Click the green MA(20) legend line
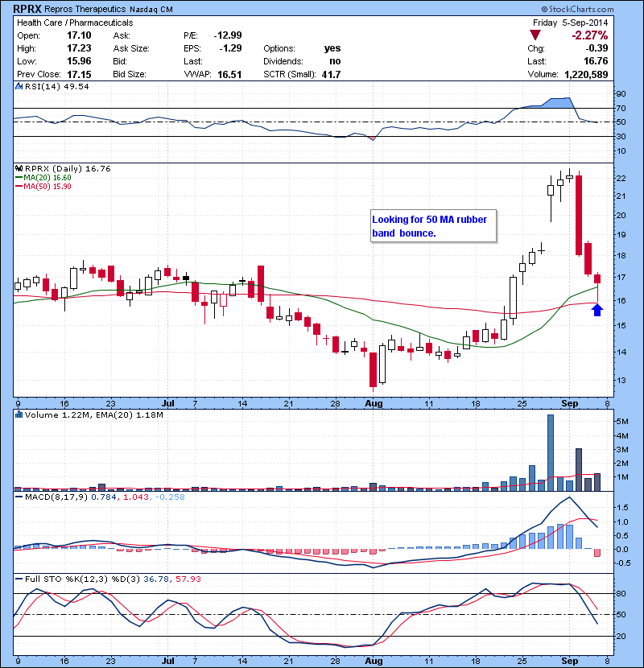The height and width of the screenshot is (668, 644). click(x=19, y=178)
